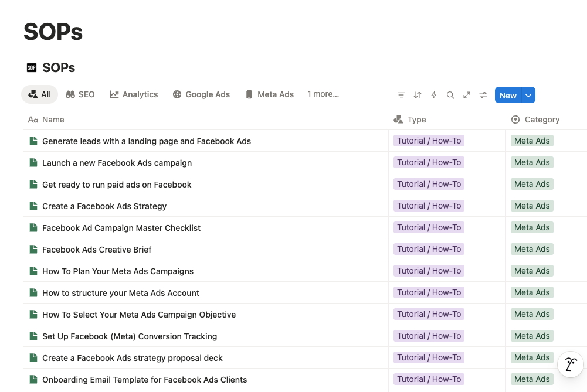Click the Name column header
The height and width of the screenshot is (392, 587).
[53, 120]
